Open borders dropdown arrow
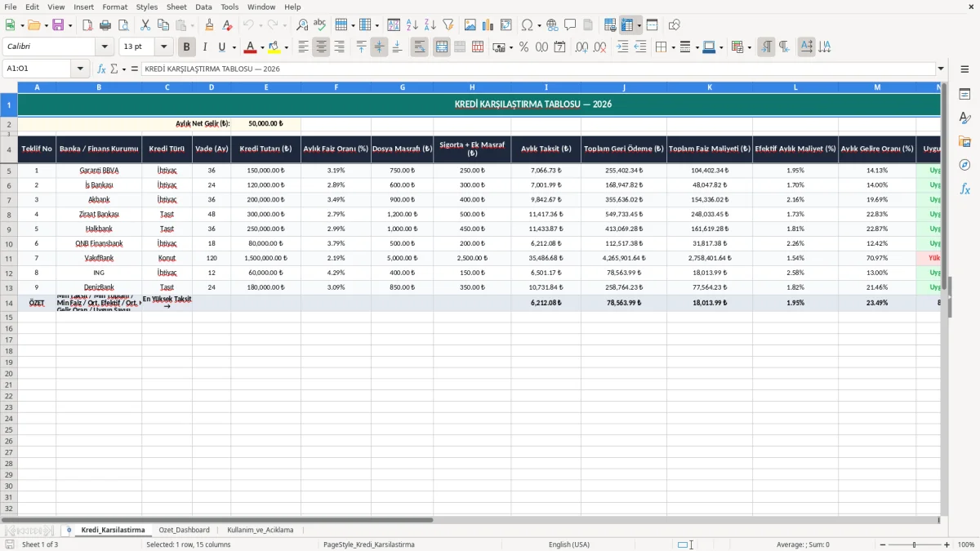The width and height of the screenshot is (980, 551). coord(672,47)
